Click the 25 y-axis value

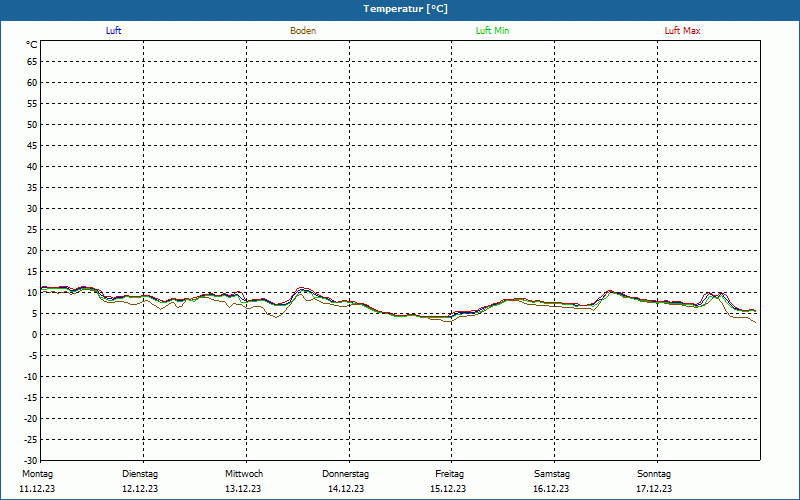[32, 230]
